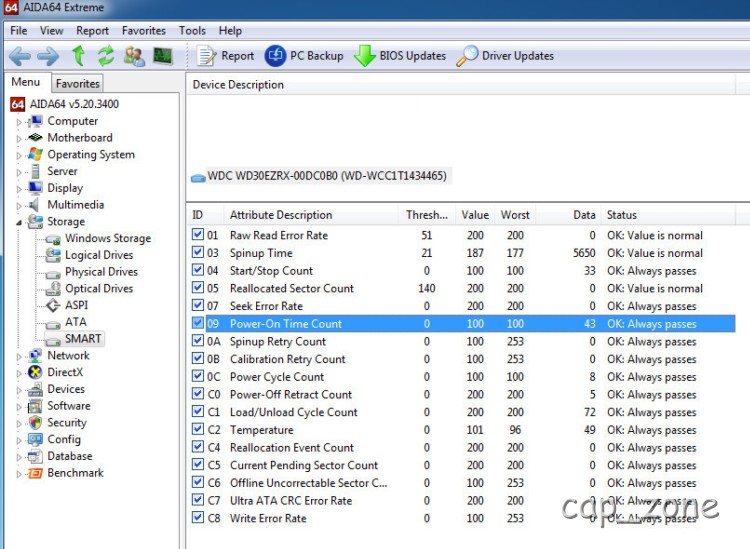Uncheck attribute C8 Write Error Rate
The image size is (750, 549).
point(198,517)
